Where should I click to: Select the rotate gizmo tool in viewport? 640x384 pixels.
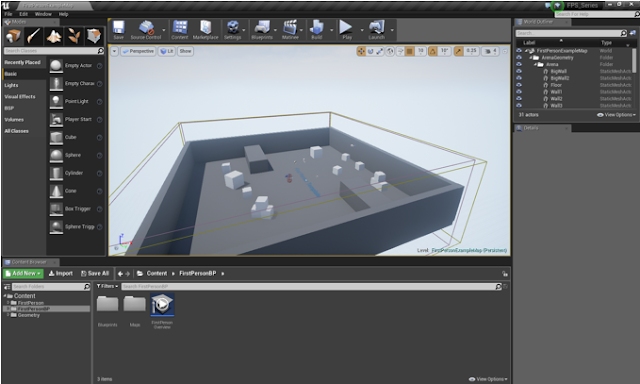[x=371, y=51]
